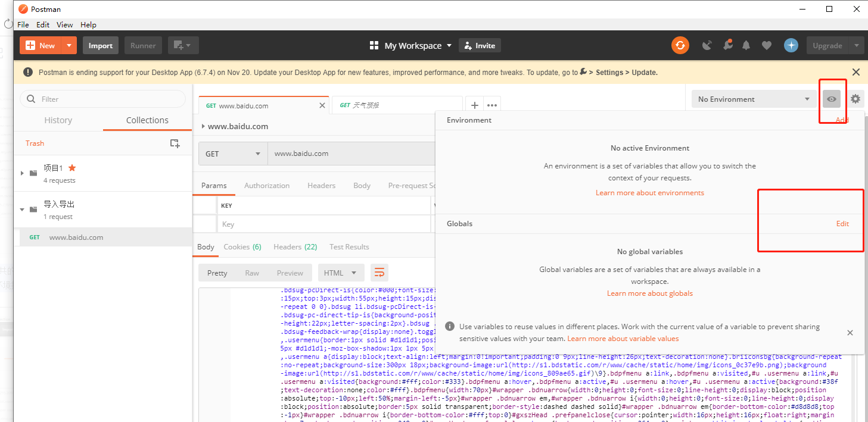Open the GET method dropdown
Viewport: 868px width, 422px height.
coord(233,154)
